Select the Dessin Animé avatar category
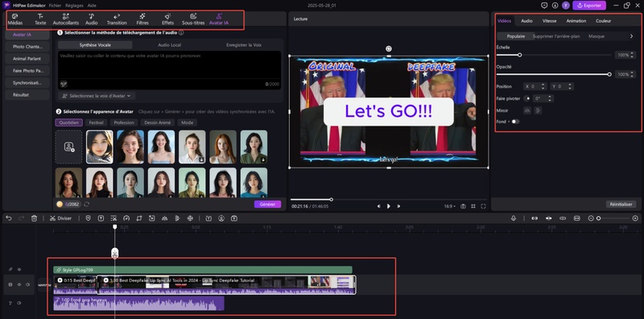644x319 pixels. pos(158,122)
